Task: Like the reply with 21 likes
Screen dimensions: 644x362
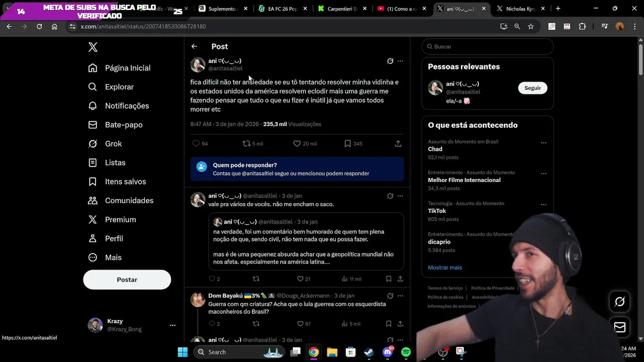Action: pos(303,279)
